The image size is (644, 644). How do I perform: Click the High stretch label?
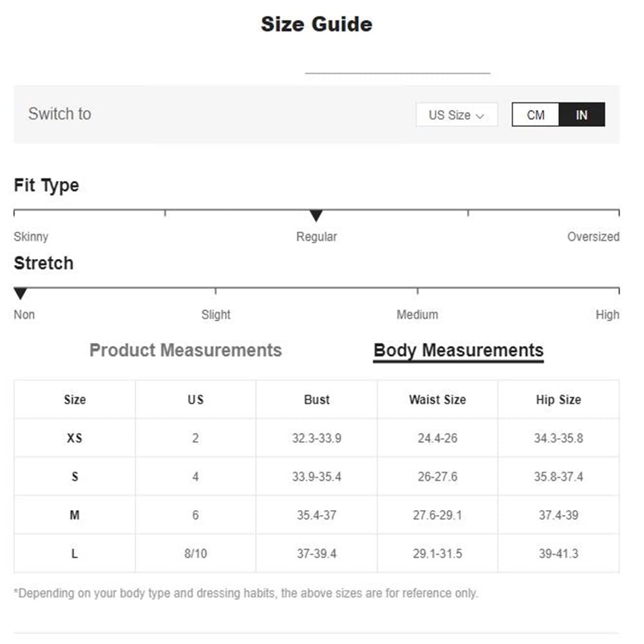607,315
